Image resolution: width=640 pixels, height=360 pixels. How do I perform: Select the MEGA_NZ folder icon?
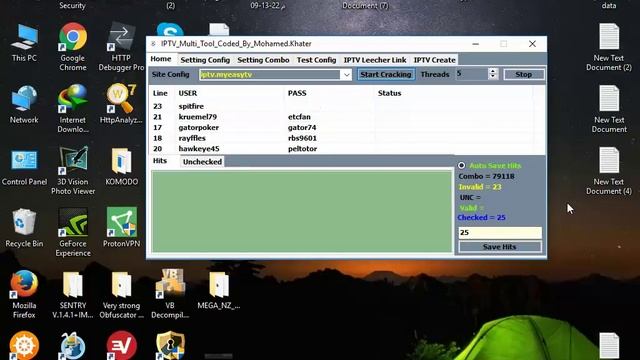pos(219,290)
